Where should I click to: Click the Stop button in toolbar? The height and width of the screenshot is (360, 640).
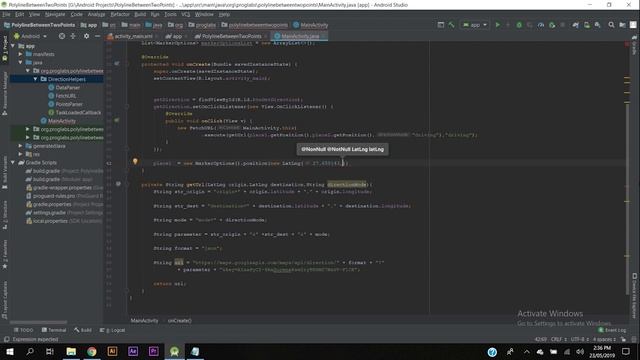(562, 25)
